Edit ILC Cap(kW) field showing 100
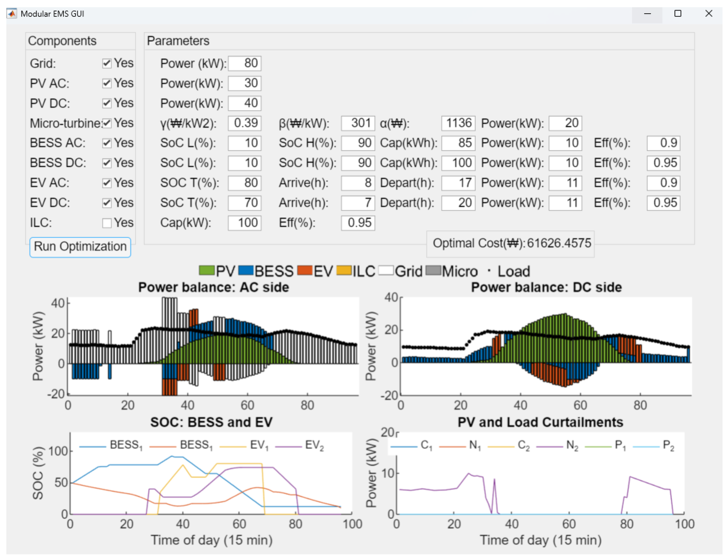Image resolution: width=728 pixels, height=560 pixels. [245, 223]
